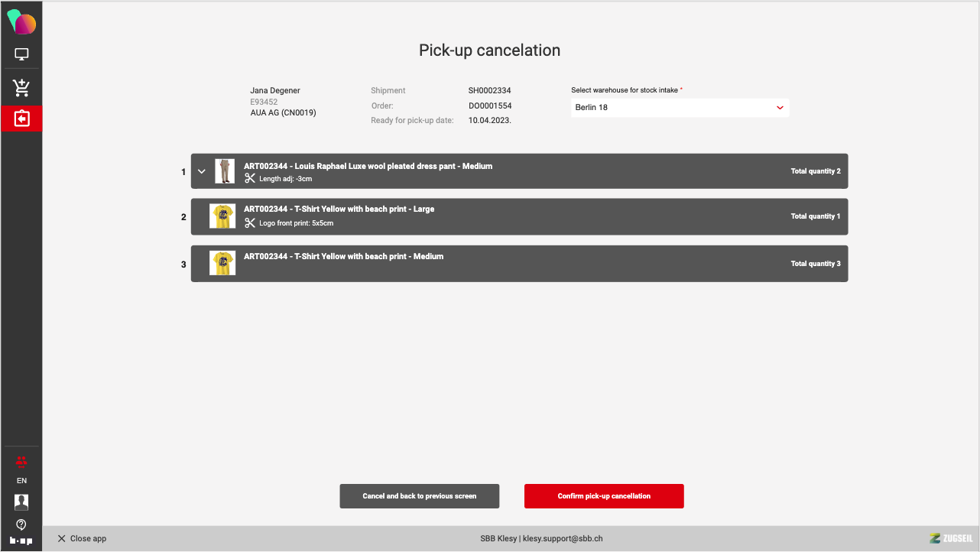Screen dimensions: 980x552
Task: Click the yellow T-Shirt Large thumbnail
Action: pyautogui.click(x=222, y=216)
